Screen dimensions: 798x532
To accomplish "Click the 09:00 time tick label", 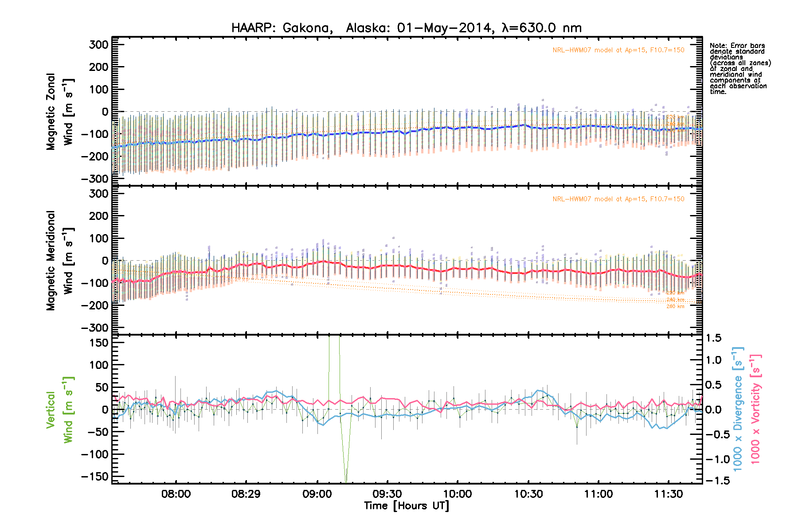I will point(317,494).
